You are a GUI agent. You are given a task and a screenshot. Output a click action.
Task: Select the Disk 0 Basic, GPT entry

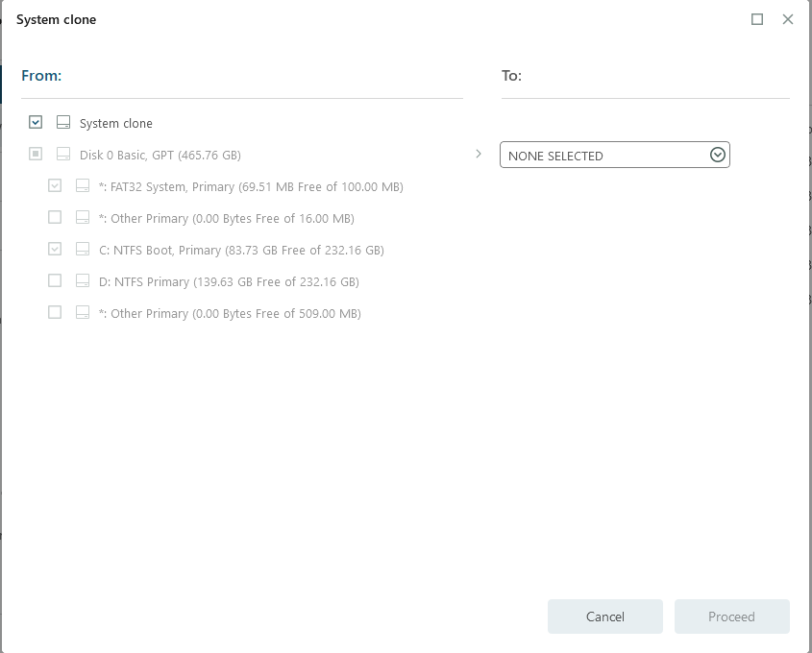pos(160,155)
